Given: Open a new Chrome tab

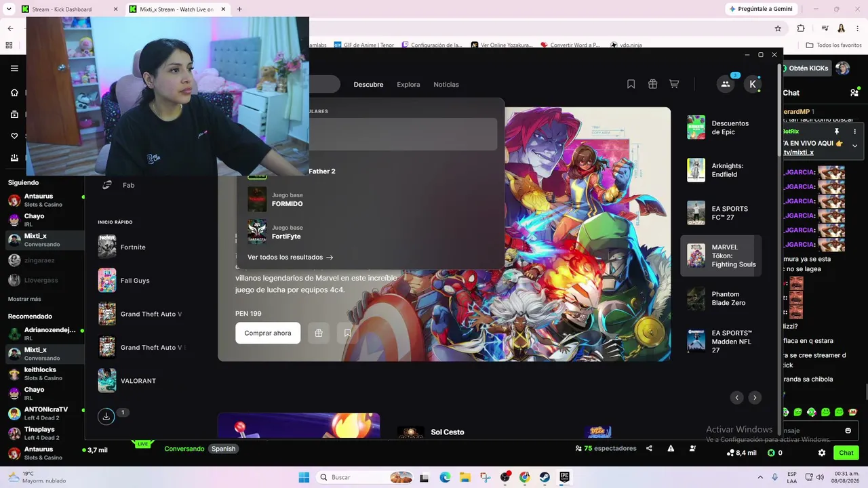Looking at the screenshot, I should [239, 9].
